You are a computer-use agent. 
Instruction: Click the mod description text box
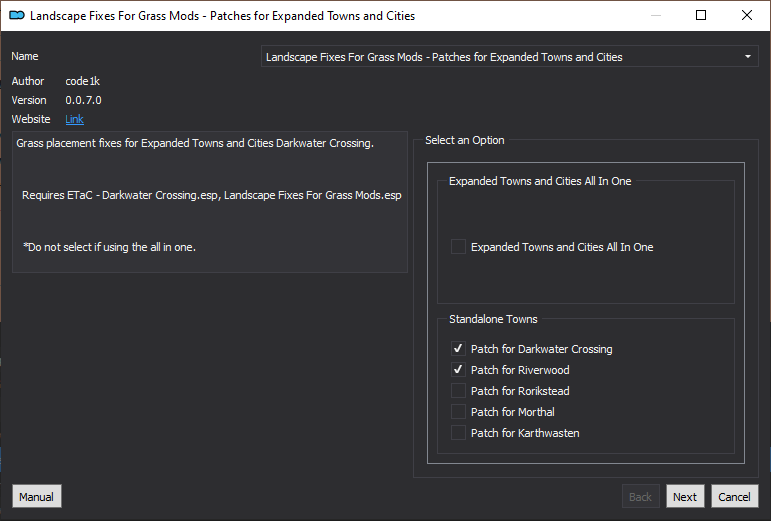tap(210, 202)
